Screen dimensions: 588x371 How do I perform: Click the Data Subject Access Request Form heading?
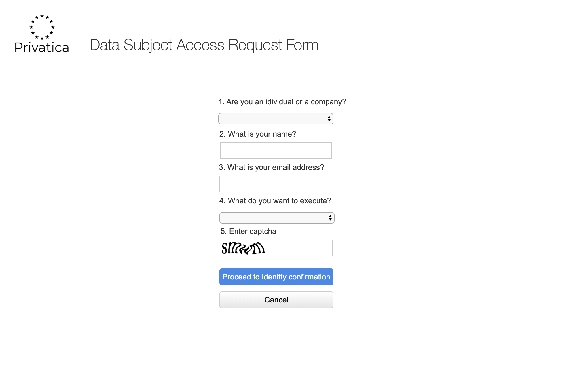(x=204, y=45)
